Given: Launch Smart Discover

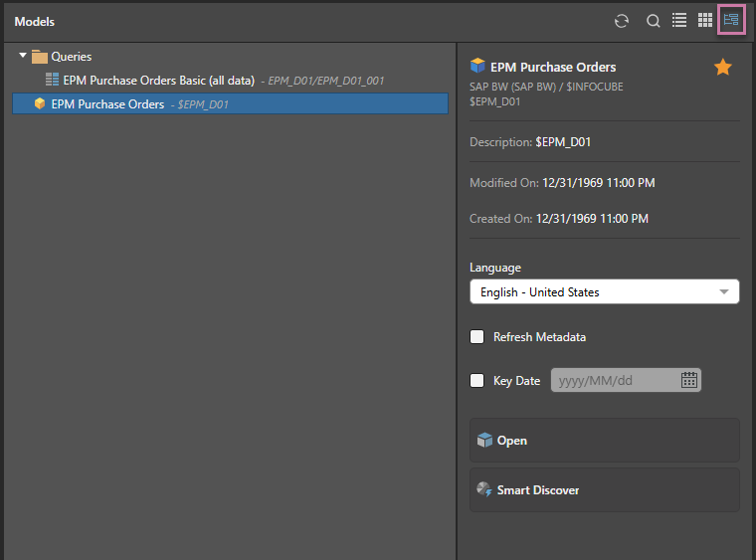Looking at the screenshot, I should [x=604, y=490].
